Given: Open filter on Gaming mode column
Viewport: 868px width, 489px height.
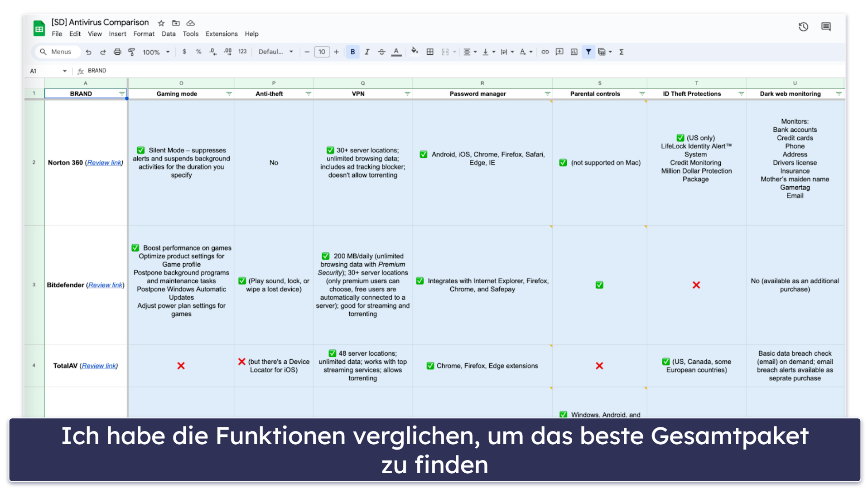Looking at the screenshot, I should tap(229, 94).
